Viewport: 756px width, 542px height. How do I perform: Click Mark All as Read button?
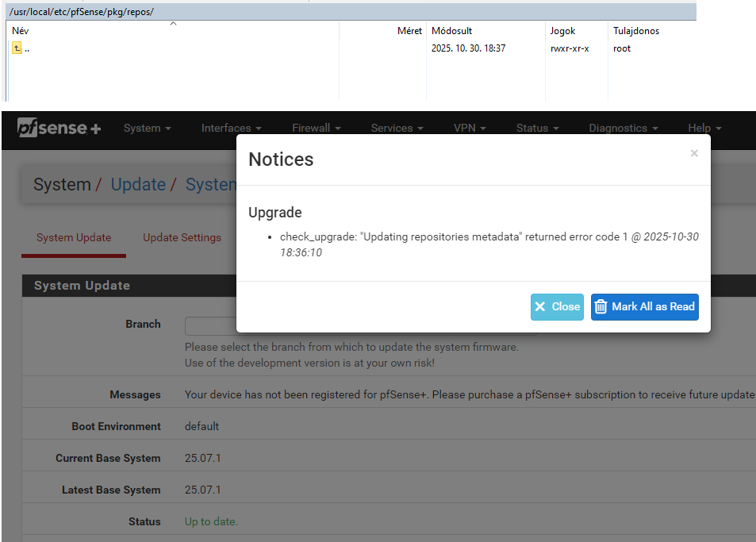click(644, 306)
